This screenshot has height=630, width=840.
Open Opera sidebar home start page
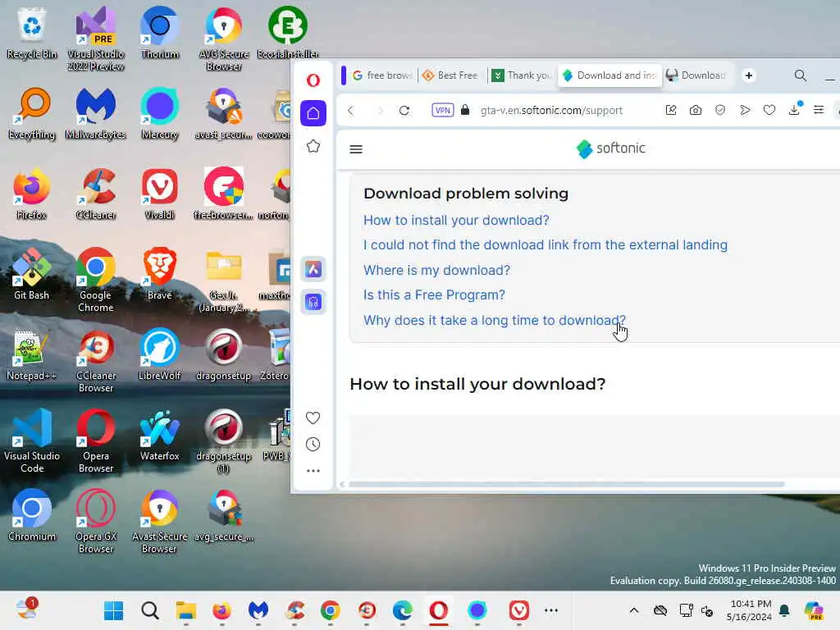313,113
